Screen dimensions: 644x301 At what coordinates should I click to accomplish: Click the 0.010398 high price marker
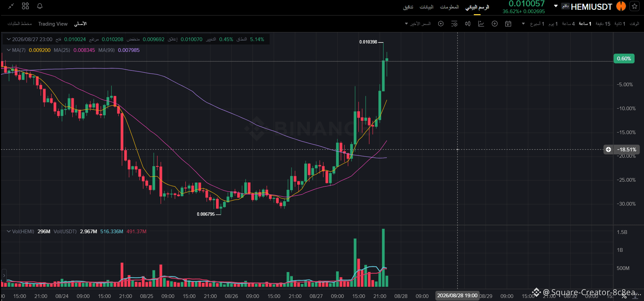[x=368, y=42]
